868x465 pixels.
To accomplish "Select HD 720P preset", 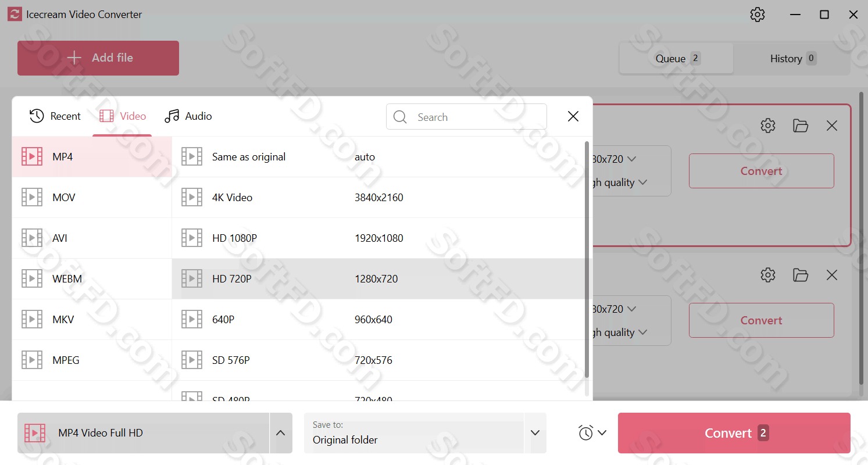I will pyautogui.click(x=378, y=279).
